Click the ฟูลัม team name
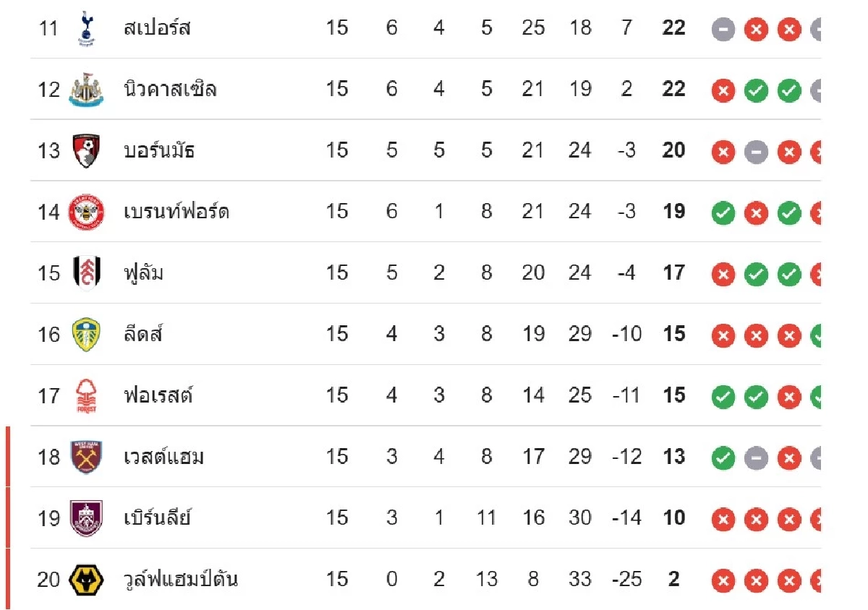The image size is (868, 610). tap(143, 273)
